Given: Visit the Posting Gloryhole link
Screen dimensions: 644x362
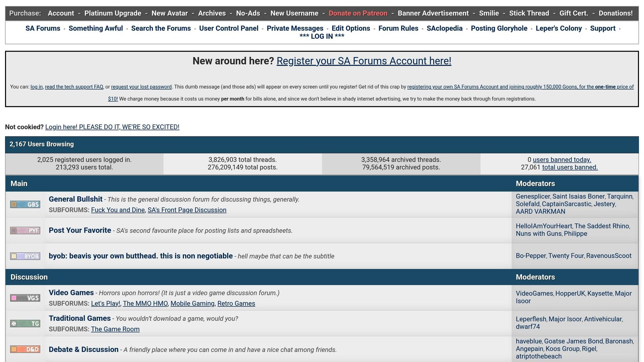Looking at the screenshot, I should pos(499,28).
